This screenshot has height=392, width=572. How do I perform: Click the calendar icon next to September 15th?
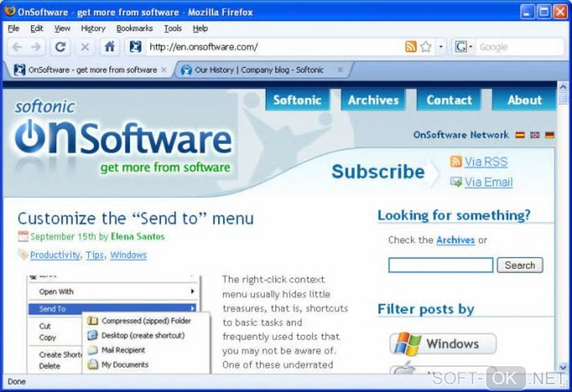(x=23, y=236)
